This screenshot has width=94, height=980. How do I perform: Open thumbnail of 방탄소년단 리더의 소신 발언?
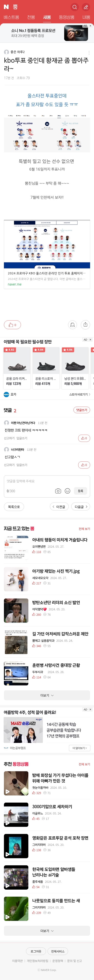click(x=16, y=611)
